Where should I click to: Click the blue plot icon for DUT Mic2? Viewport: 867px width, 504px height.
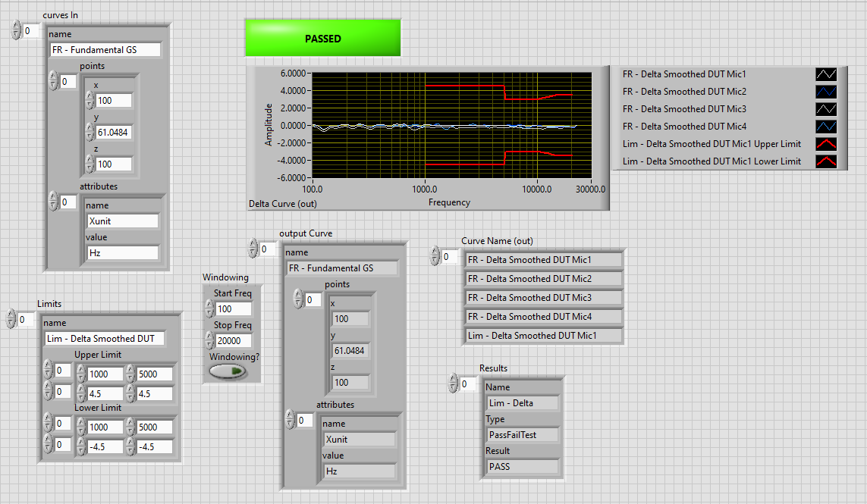click(825, 92)
